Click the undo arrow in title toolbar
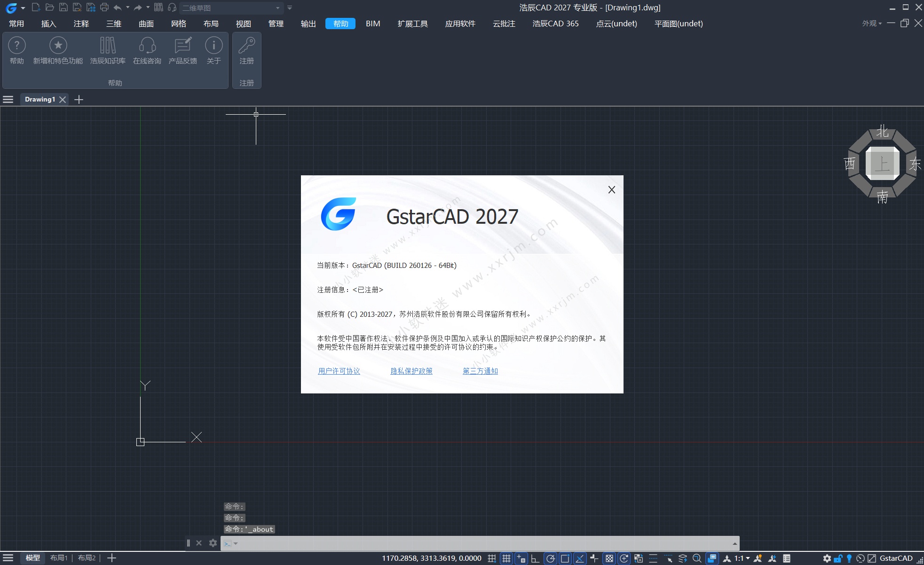 (x=118, y=8)
